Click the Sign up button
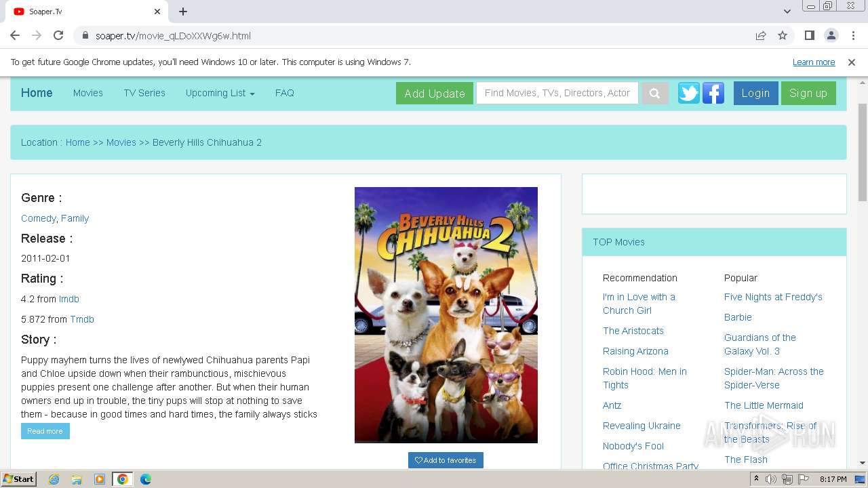868x488 pixels. 808,93
